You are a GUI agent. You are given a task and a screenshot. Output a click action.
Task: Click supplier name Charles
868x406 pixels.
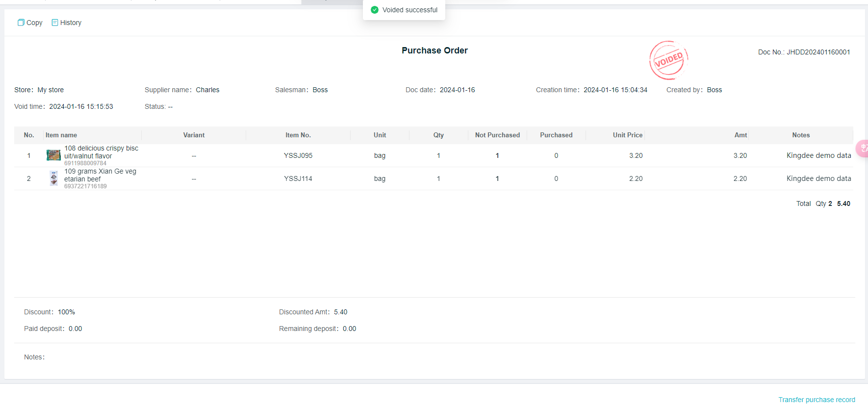coord(207,90)
